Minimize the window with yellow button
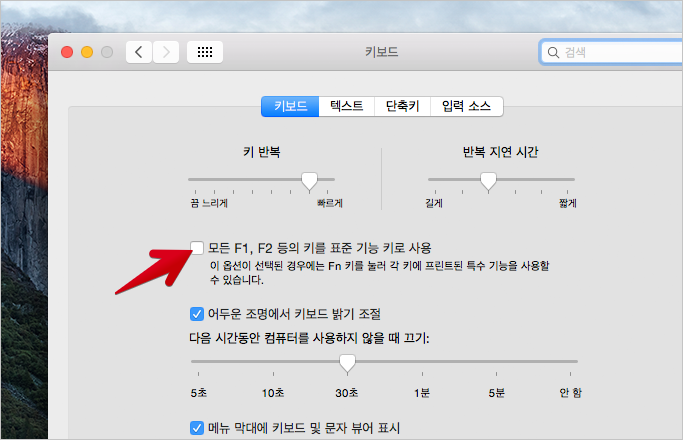This screenshot has width=683, height=440. tap(87, 52)
